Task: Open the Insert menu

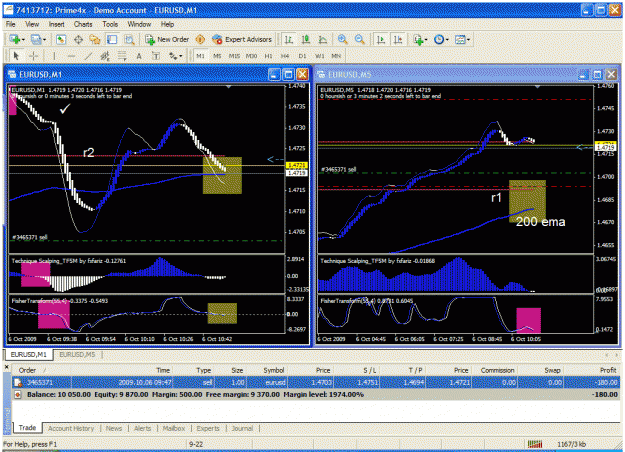Action: click(x=57, y=24)
